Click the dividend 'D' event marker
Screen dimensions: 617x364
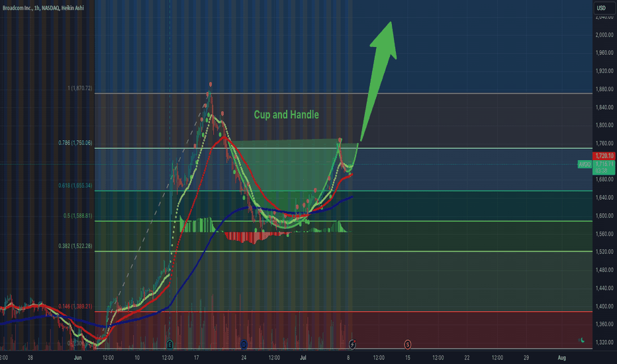tap(244, 345)
